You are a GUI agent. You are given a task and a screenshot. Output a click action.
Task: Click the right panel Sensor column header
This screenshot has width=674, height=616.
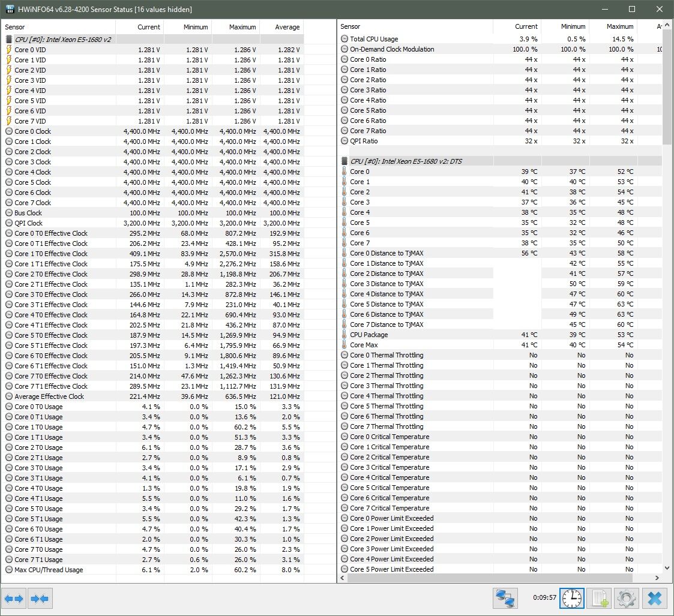click(415, 26)
